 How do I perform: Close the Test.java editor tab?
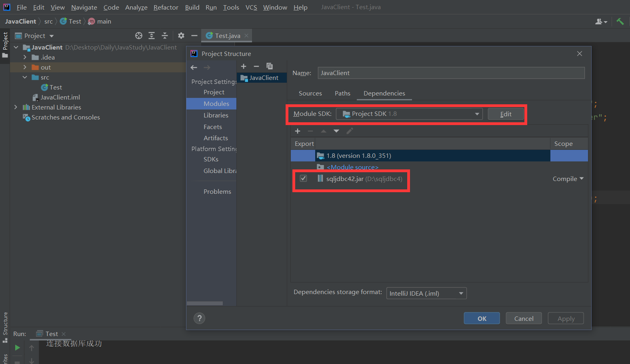point(246,36)
